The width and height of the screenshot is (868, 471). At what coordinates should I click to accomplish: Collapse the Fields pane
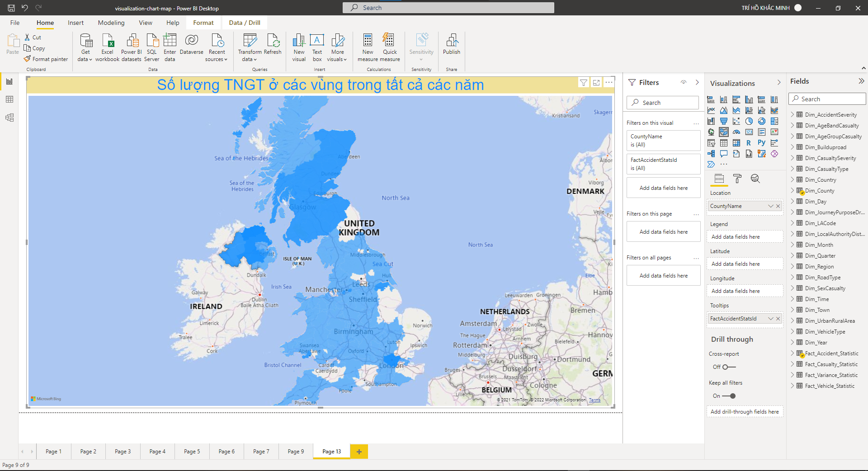pos(861,81)
